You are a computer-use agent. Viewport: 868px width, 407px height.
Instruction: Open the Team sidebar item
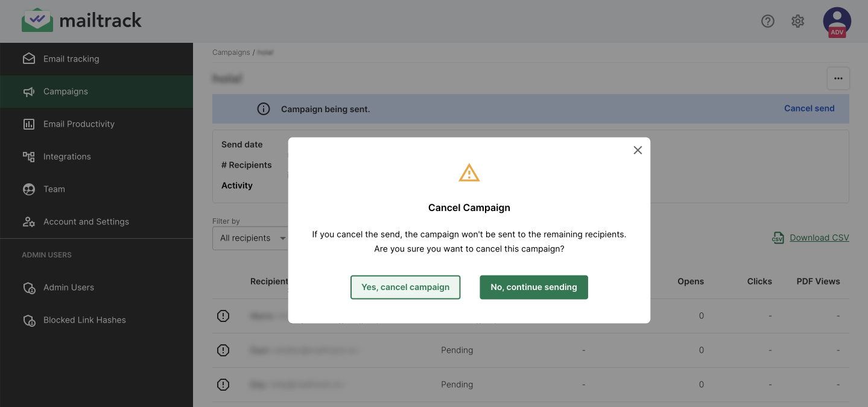[54, 189]
